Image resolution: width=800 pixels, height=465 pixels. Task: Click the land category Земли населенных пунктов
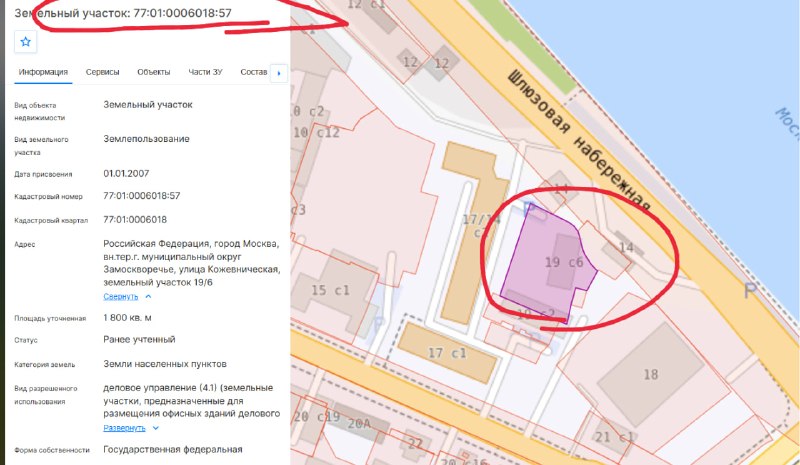point(165,364)
